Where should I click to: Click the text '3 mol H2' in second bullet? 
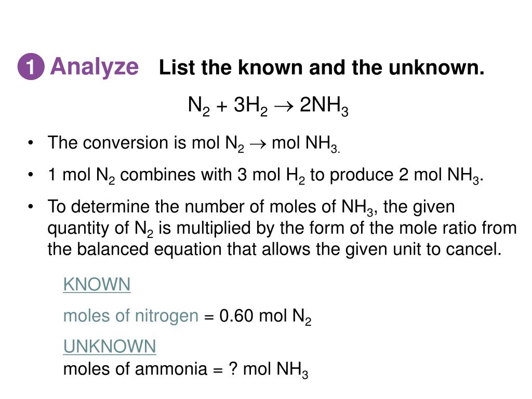(x=271, y=176)
